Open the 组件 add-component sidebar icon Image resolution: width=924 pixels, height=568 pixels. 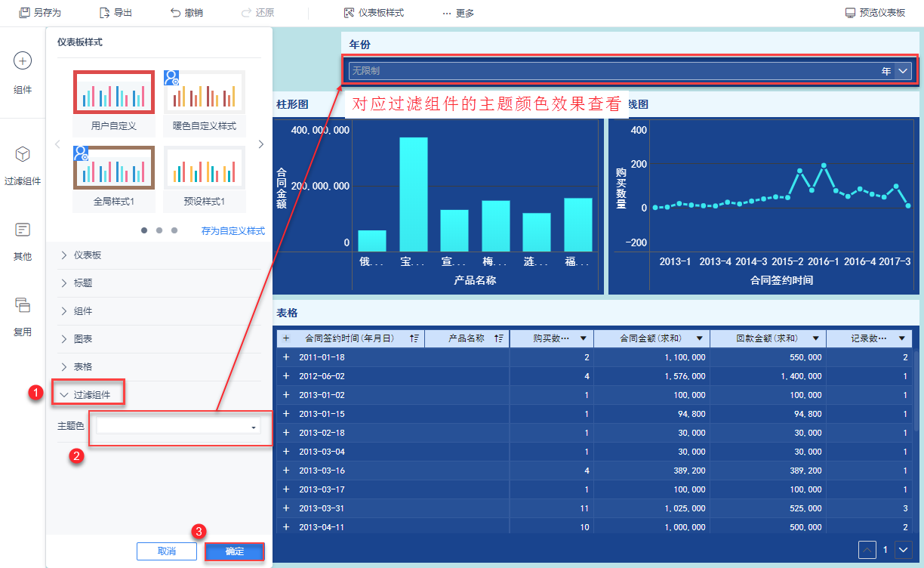click(x=23, y=61)
